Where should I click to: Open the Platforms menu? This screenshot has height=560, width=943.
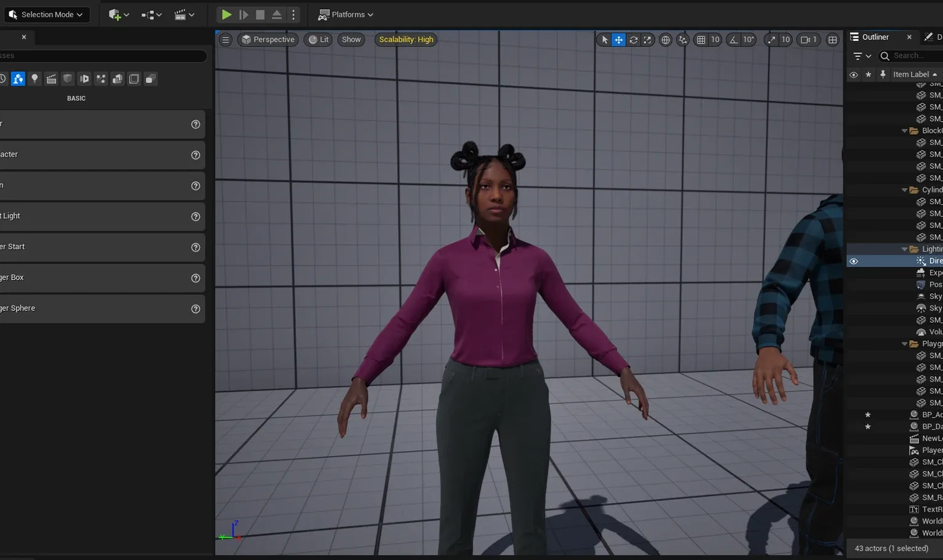pos(346,14)
